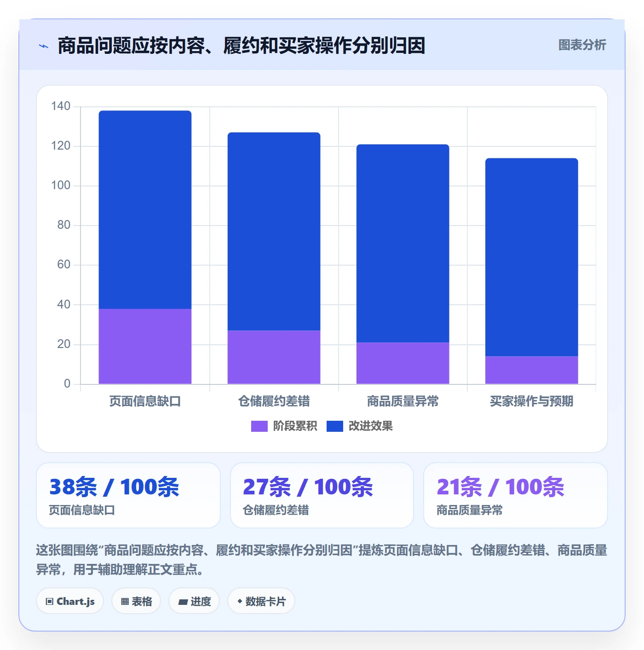Click the 60 y-axis tick label
The width and height of the screenshot is (644, 650).
pyautogui.click(x=63, y=265)
